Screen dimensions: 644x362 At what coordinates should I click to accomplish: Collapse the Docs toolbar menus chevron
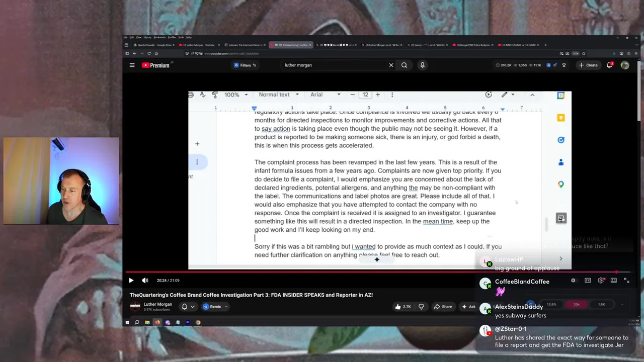pyautogui.click(x=532, y=95)
